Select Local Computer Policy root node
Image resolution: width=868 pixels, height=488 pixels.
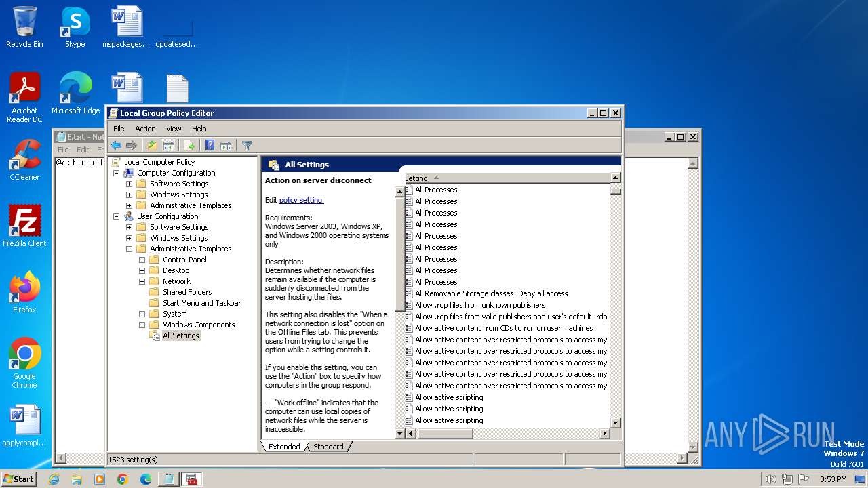pyautogui.click(x=159, y=162)
